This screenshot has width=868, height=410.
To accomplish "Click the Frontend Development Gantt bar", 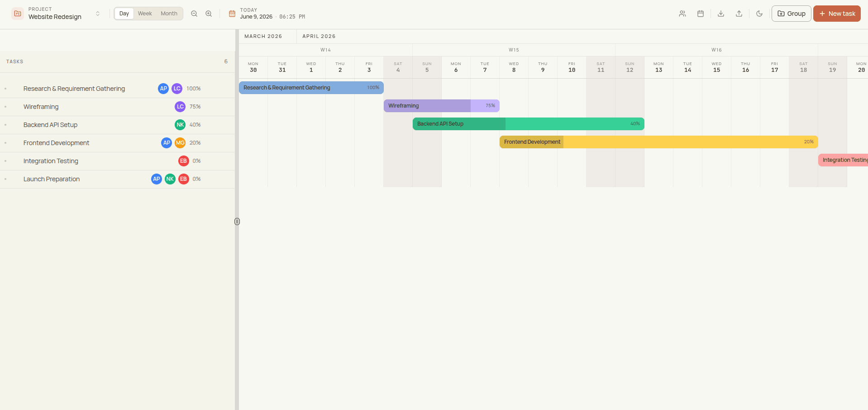I will tap(659, 142).
